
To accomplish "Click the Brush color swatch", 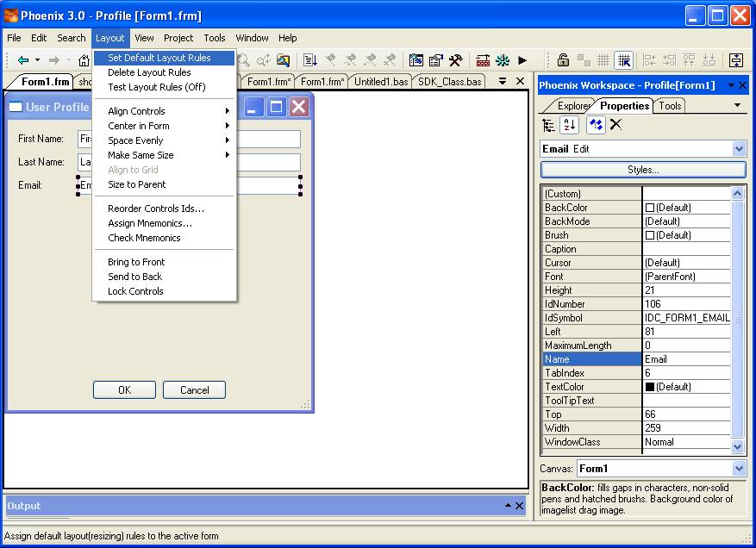I will pos(649,235).
